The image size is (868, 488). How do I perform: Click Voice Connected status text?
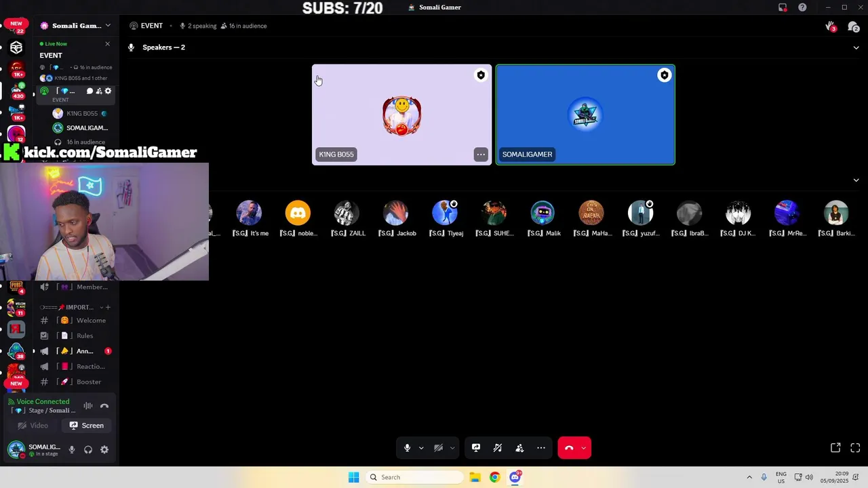43,401
